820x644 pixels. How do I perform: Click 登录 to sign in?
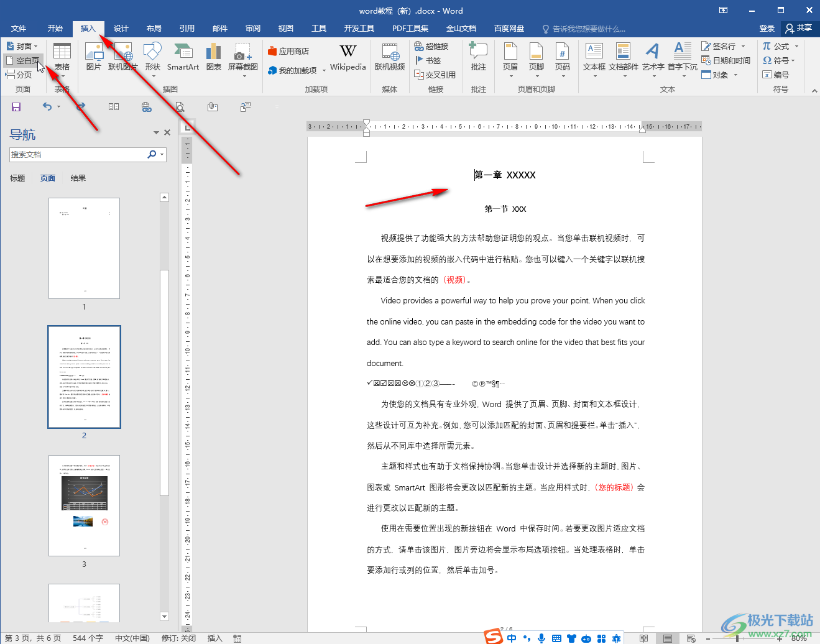tap(767, 29)
